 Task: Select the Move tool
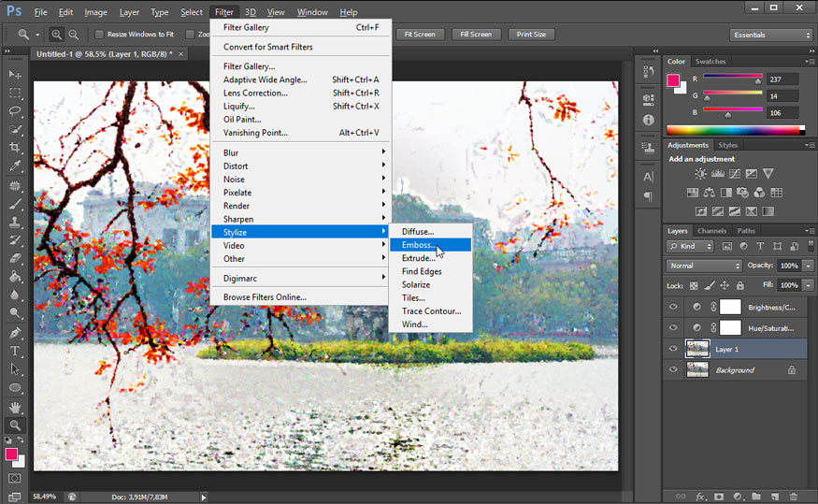(15, 74)
